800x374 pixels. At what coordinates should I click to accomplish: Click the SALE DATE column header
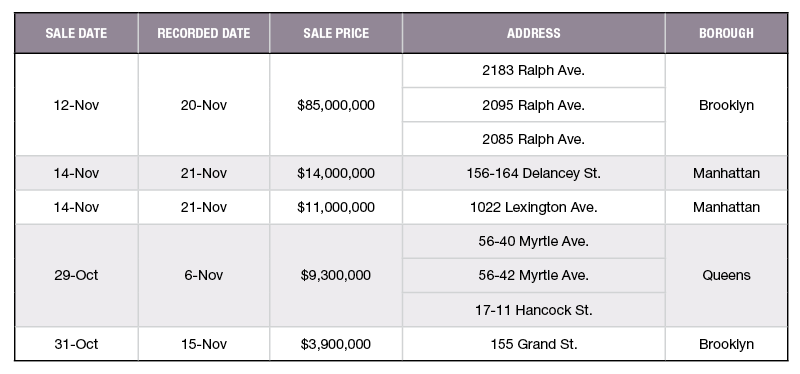[x=77, y=33]
